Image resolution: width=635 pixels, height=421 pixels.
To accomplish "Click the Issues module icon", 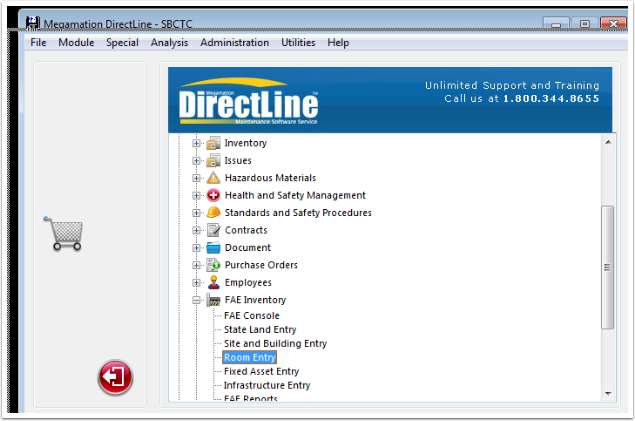I will 213,160.
